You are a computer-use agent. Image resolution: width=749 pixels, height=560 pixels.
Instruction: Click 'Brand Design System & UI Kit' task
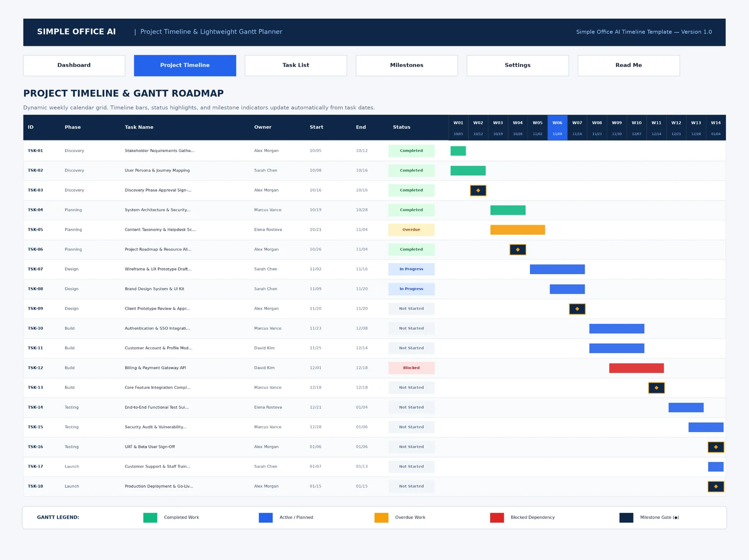(x=154, y=289)
